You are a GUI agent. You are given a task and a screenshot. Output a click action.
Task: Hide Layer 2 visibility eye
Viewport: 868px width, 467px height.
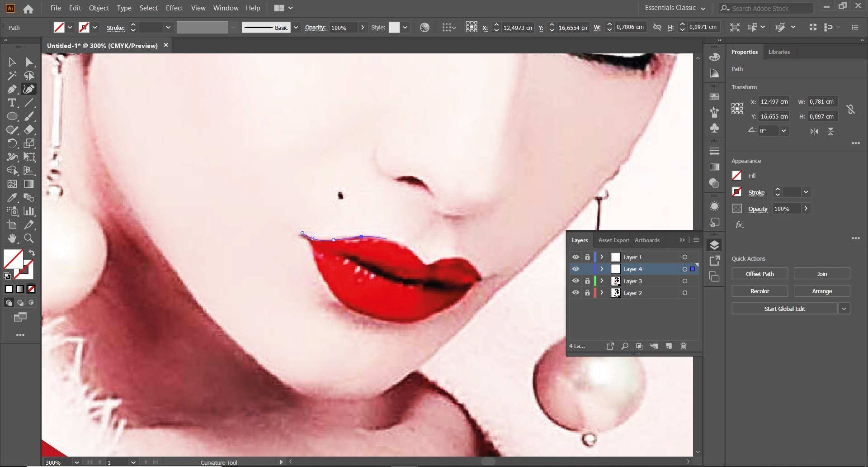(576, 293)
